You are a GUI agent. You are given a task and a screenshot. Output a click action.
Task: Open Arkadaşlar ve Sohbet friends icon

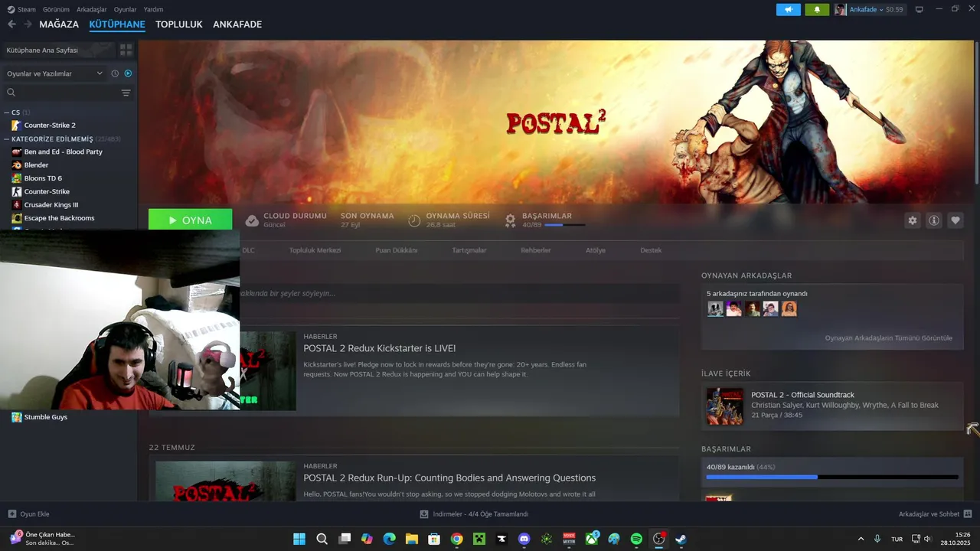tap(967, 514)
